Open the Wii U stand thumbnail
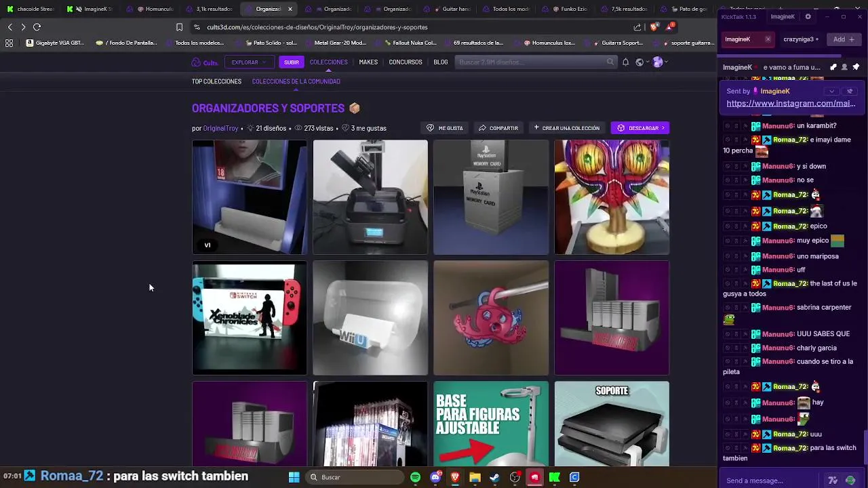 (370, 318)
